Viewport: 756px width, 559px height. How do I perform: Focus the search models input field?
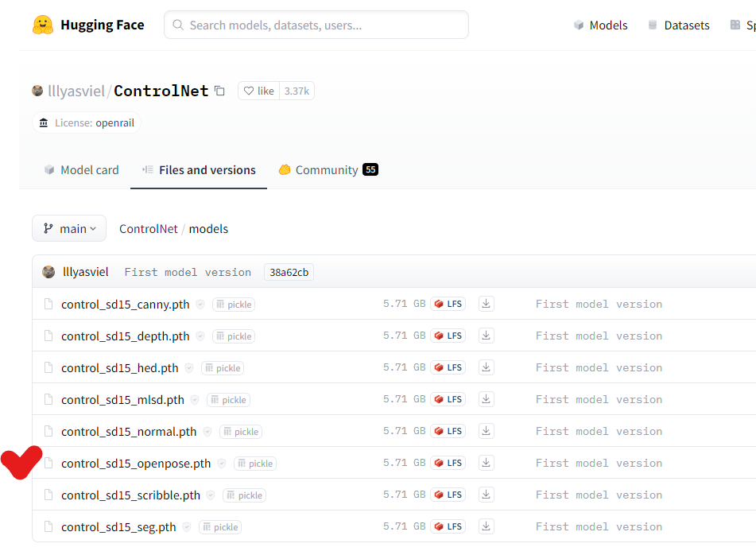point(316,25)
